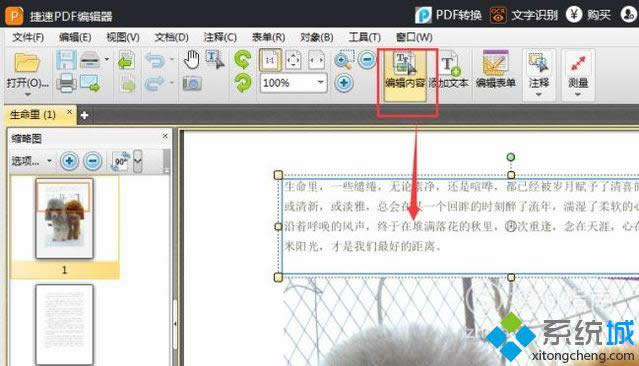Click the zoom in plus button in toolbar
The image size is (639, 366).
[x=344, y=83]
